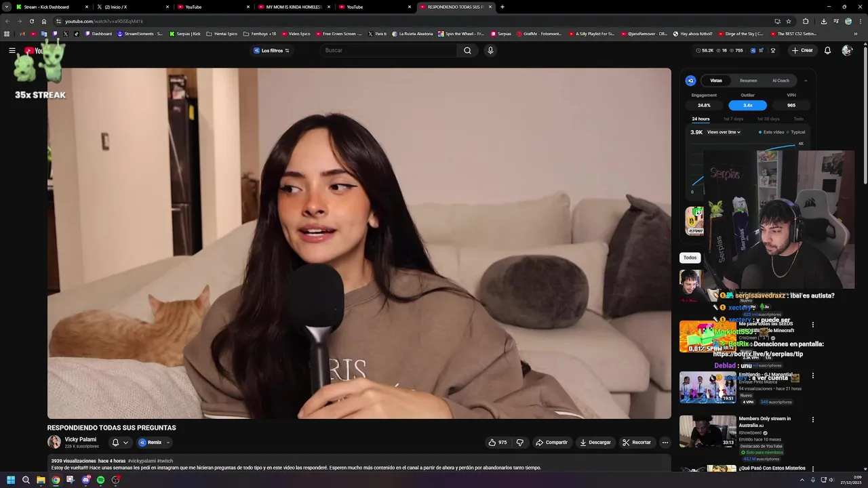The height and width of the screenshot is (488, 868).
Task: Switch to MY MOM IS KINDA HOMELESS tab
Action: pos(293,7)
